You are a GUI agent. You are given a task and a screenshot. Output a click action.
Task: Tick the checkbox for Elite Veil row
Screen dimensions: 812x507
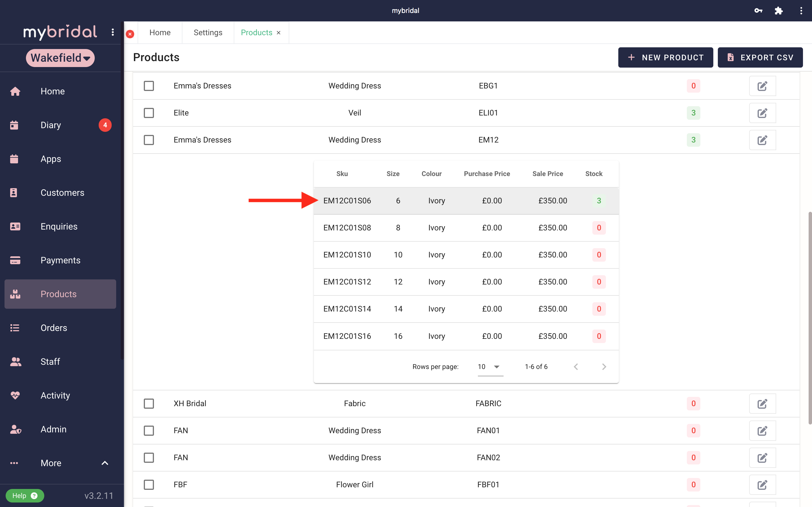[149, 113]
